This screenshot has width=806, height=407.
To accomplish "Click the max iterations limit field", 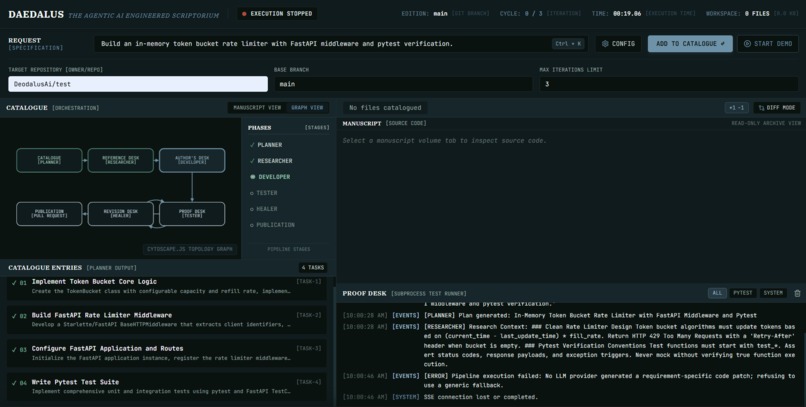I will point(668,84).
